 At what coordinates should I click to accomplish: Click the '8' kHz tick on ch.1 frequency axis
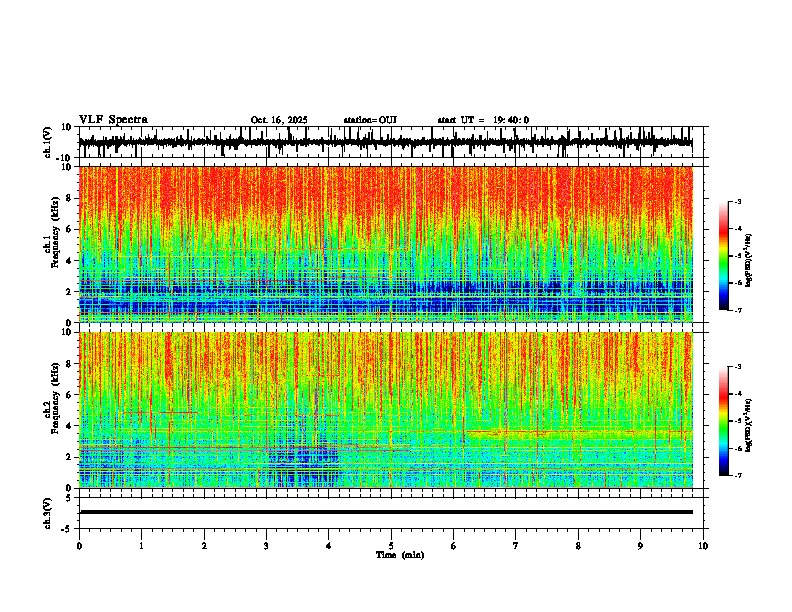coord(69,198)
